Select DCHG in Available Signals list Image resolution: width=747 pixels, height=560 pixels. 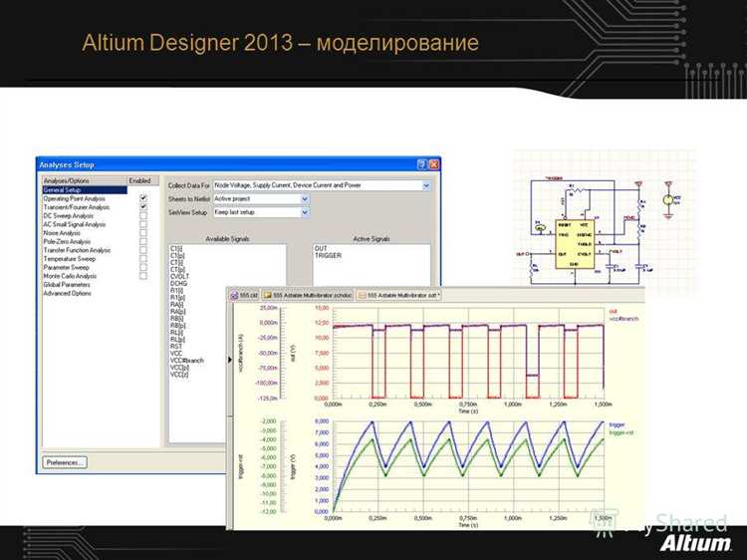[178, 283]
